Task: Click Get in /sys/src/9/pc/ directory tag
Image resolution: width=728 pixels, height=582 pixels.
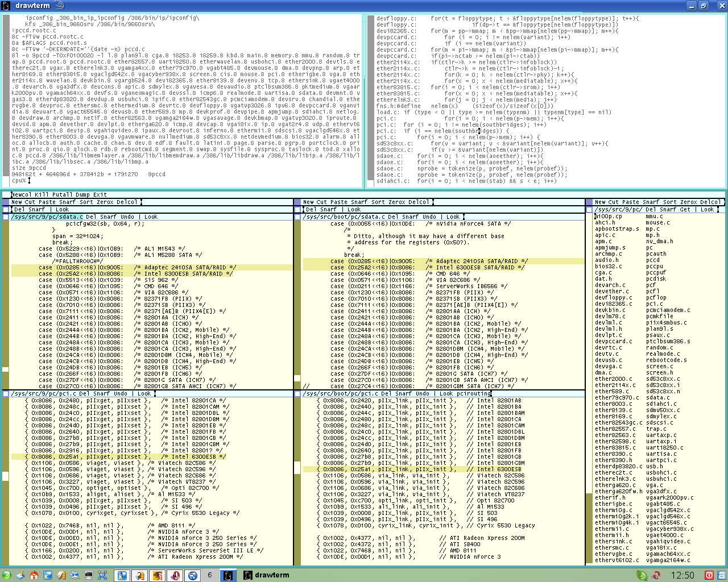Action: point(685,209)
